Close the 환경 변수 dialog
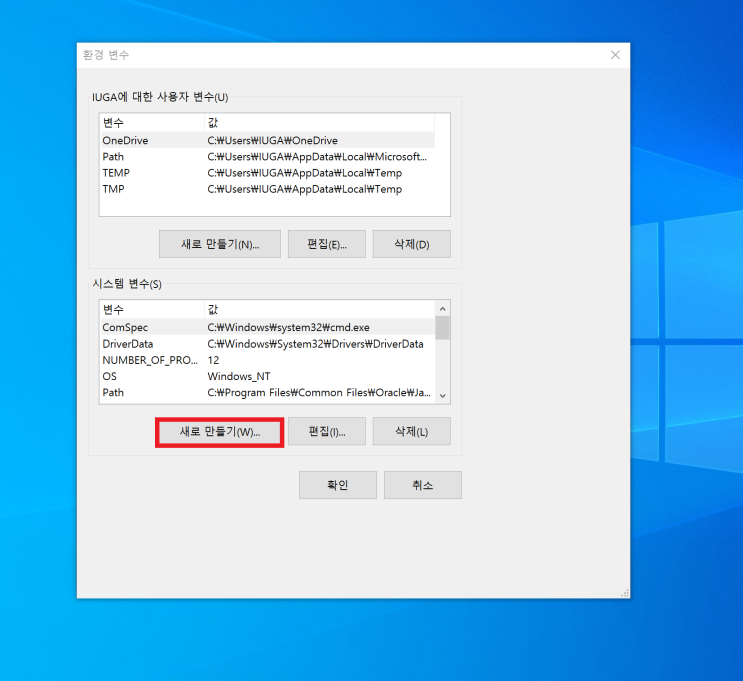The width and height of the screenshot is (743, 681). click(615, 55)
